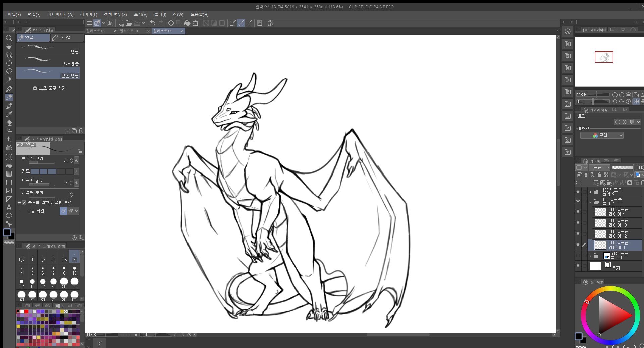Select the Move layer tool
Image resolution: width=644 pixels, height=348 pixels.
point(9,63)
